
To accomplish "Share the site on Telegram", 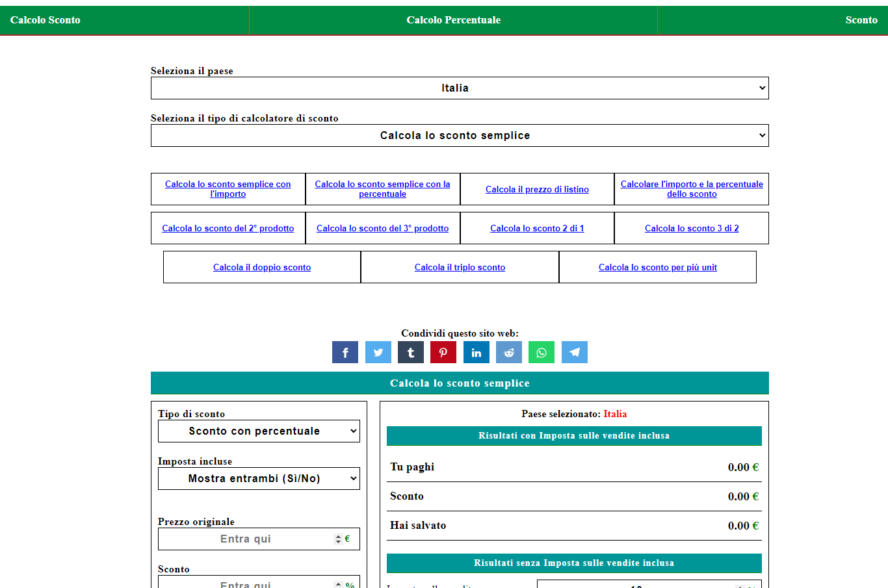I will 575,352.
